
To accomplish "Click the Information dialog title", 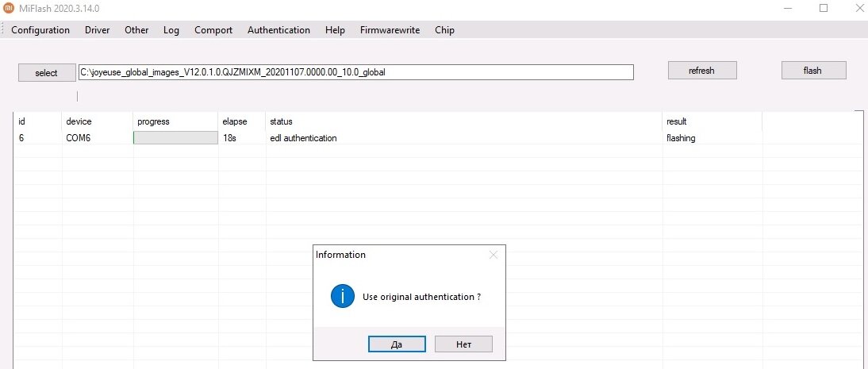I will pos(340,255).
